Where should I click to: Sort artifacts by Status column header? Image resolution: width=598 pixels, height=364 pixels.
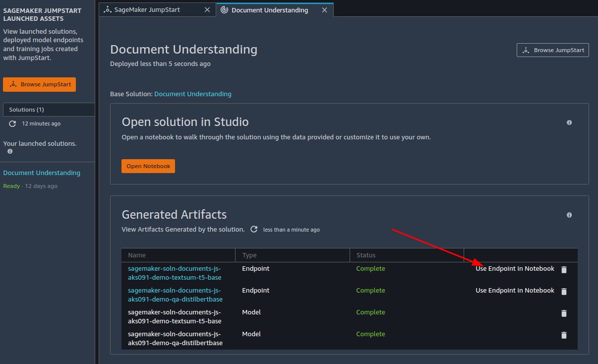click(407, 255)
